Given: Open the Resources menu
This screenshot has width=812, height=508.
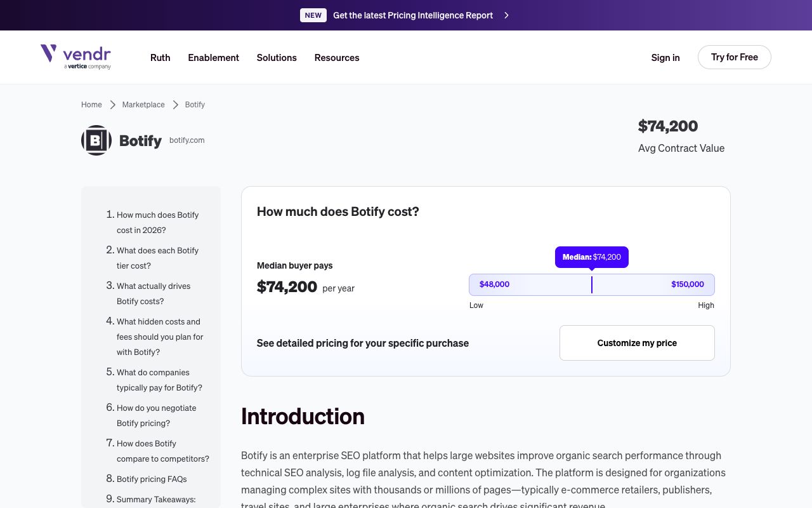Looking at the screenshot, I should click(x=337, y=58).
